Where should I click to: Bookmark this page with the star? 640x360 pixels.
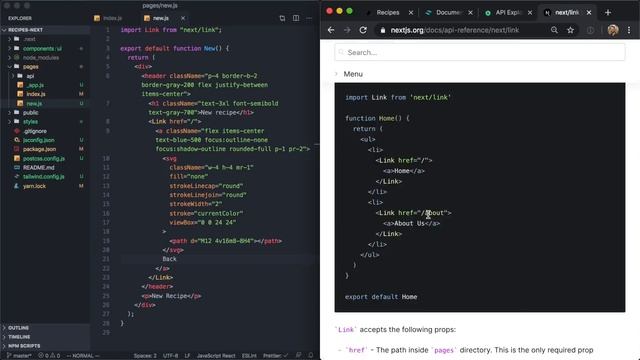[570, 30]
